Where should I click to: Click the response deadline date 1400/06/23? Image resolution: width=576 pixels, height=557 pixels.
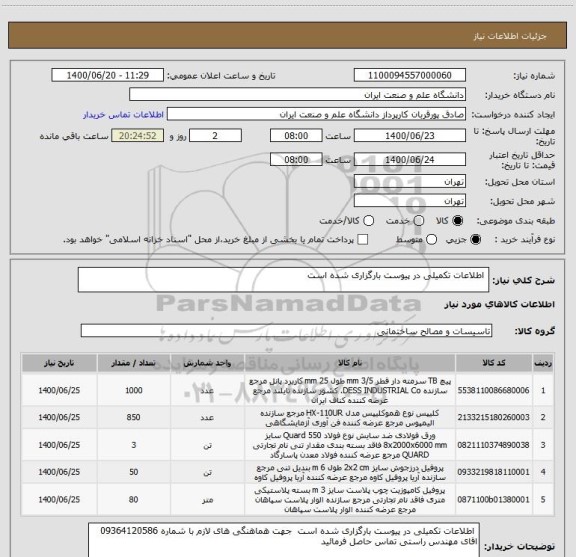click(x=410, y=136)
